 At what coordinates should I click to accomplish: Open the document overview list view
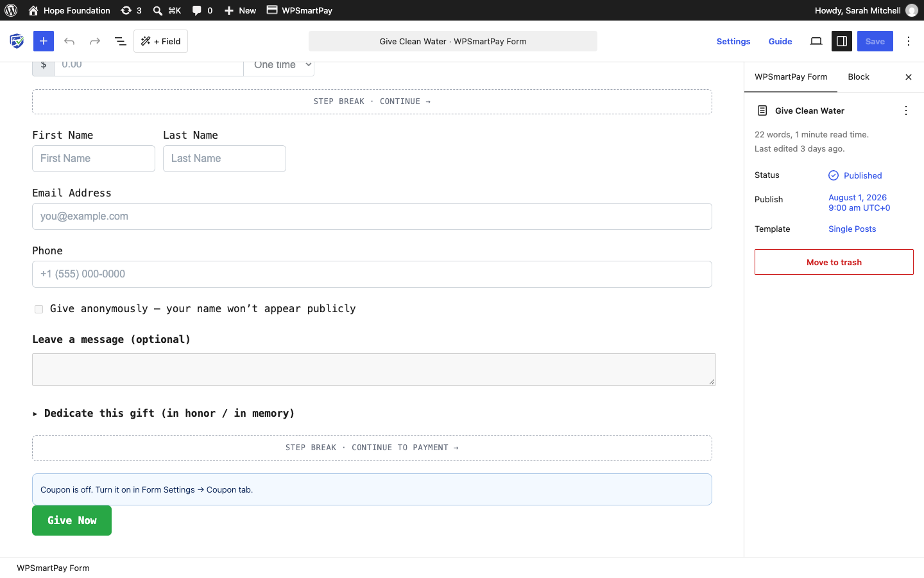120,41
